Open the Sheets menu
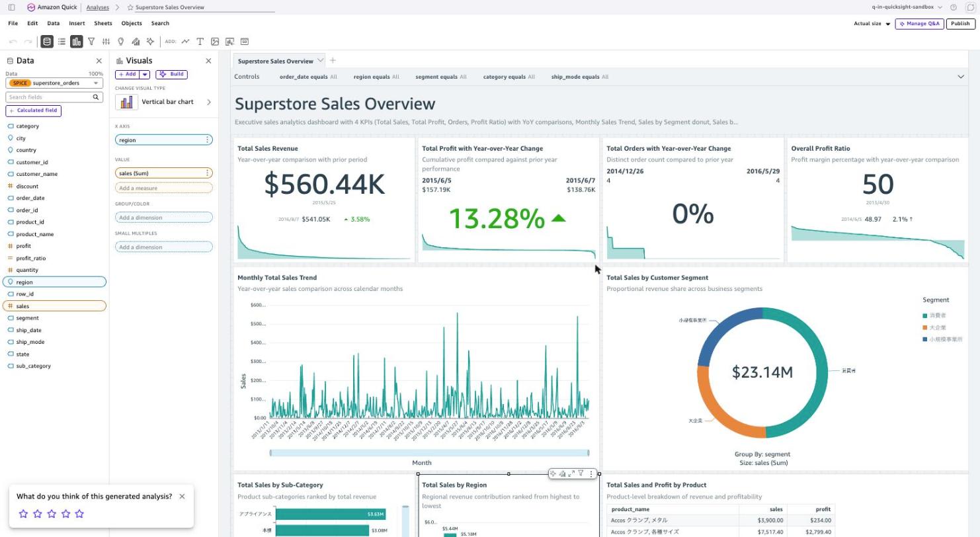Viewport: 980px width, 537px height. point(103,23)
